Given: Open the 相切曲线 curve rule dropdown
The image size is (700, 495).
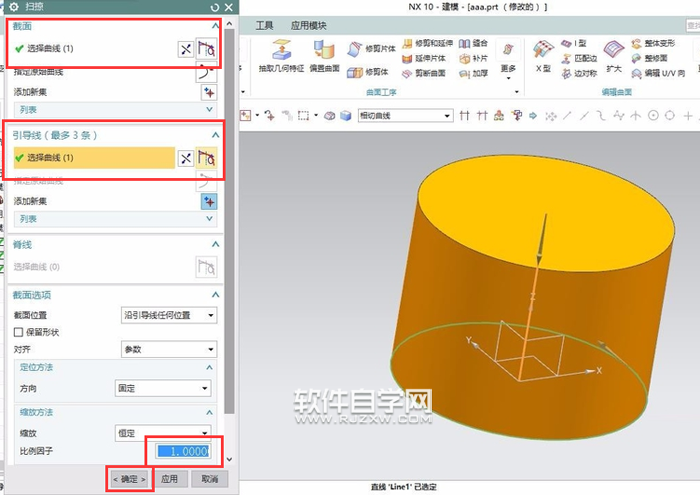Looking at the screenshot, I should (x=405, y=116).
